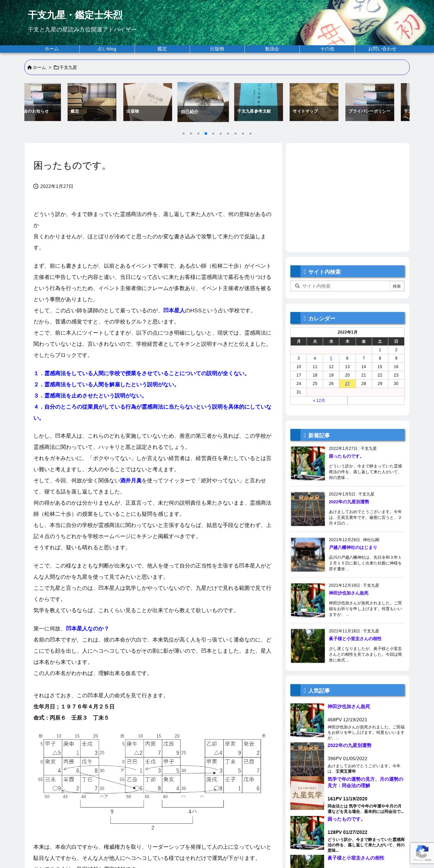Click thumbnail of 戸越八幡神社のはじまり post
Screen dimensions: 434x868
(x=308, y=555)
